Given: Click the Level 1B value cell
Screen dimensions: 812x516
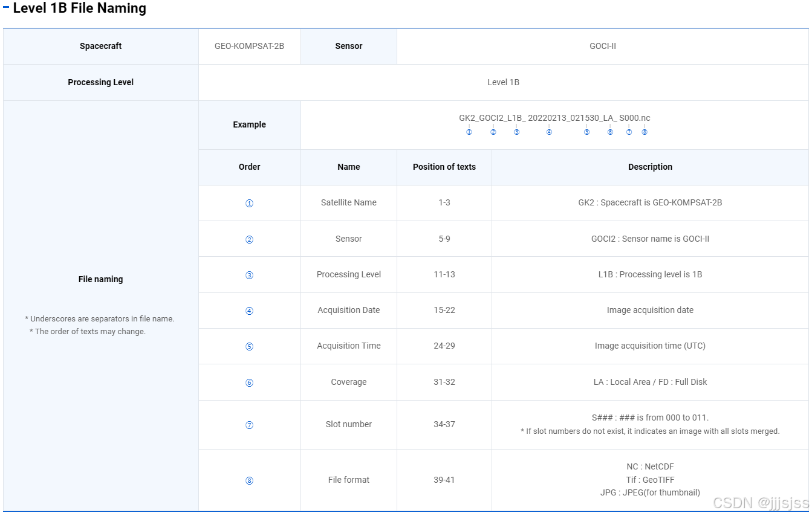Looking at the screenshot, I should coord(504,82).
